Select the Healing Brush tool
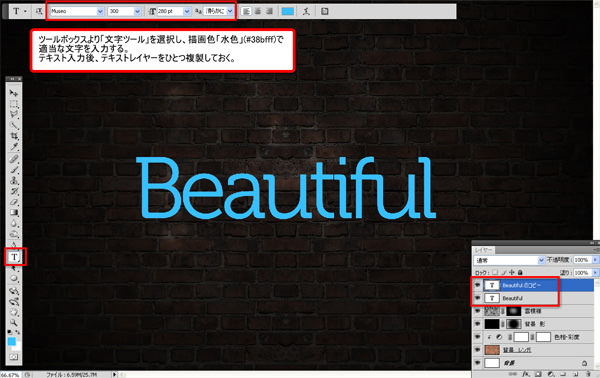The image size is (600, 378). click(14, 159)
